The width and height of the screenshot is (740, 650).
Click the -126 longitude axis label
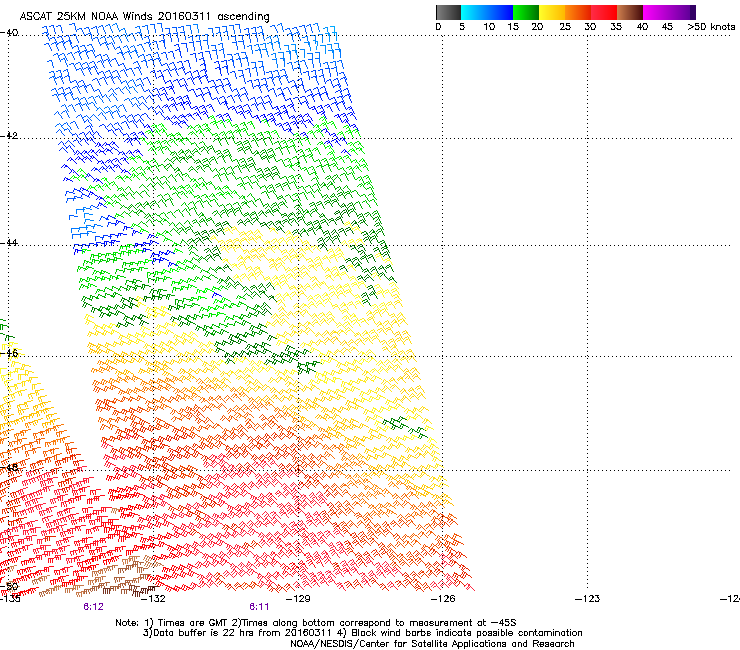(443, 599)
